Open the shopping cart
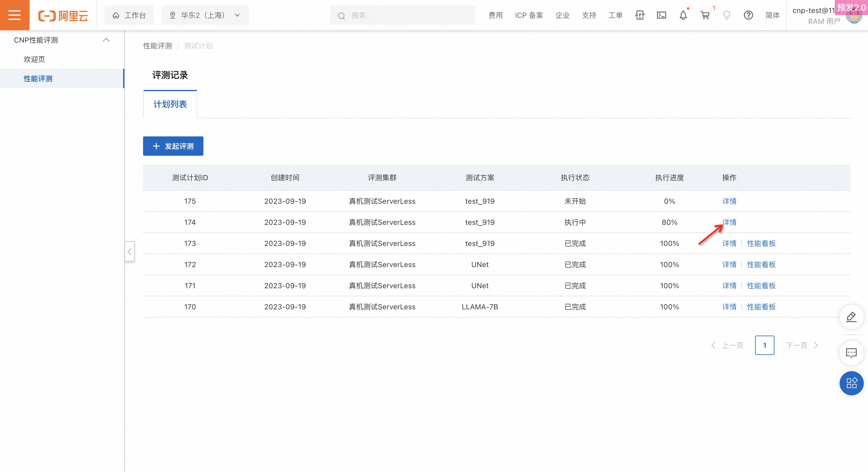Viewport: 868px width, 472px height. [705, 15]
